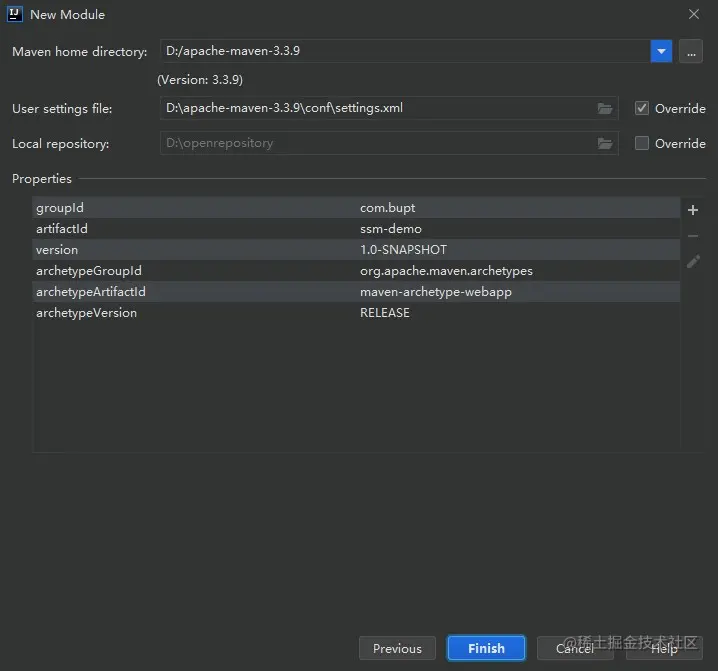Screen dimensions: 718x671
Task: Edit selected property with pencil icon
Action: coord(693,262)
